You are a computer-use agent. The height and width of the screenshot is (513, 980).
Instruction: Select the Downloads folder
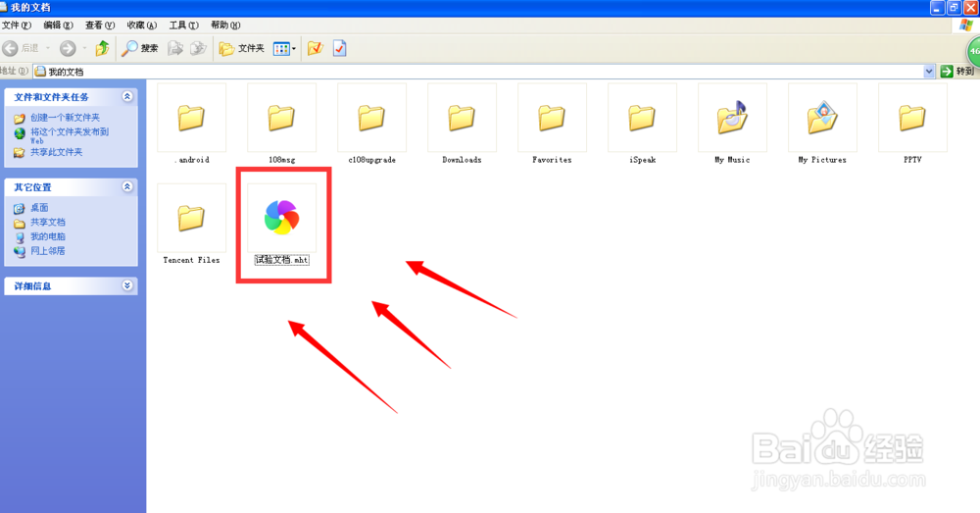[x=462, y=118]
